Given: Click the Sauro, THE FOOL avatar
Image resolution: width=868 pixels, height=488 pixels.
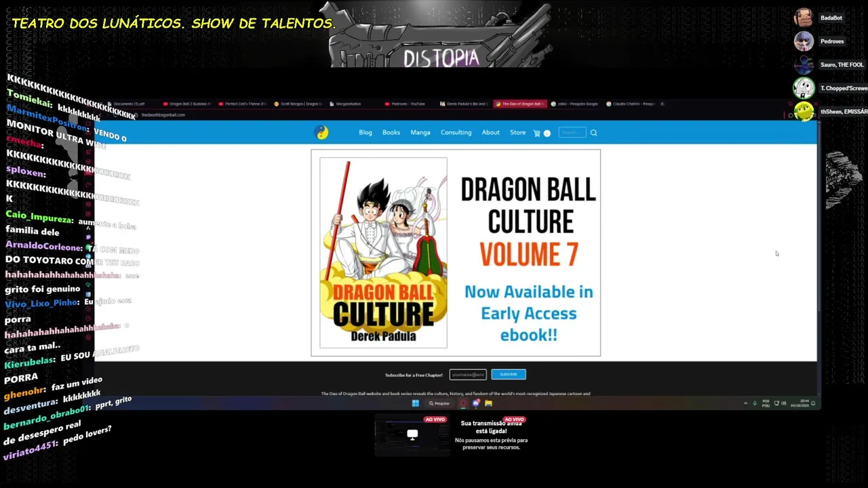Looking at the screenshot, I should (x=804, y=65).
